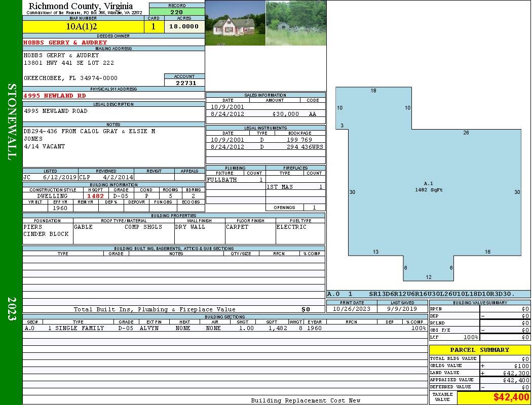This screenshot has height=405, width=532.
Task: Click the 8/24/2012 sale row for $30,000
Action: point(265,114)
